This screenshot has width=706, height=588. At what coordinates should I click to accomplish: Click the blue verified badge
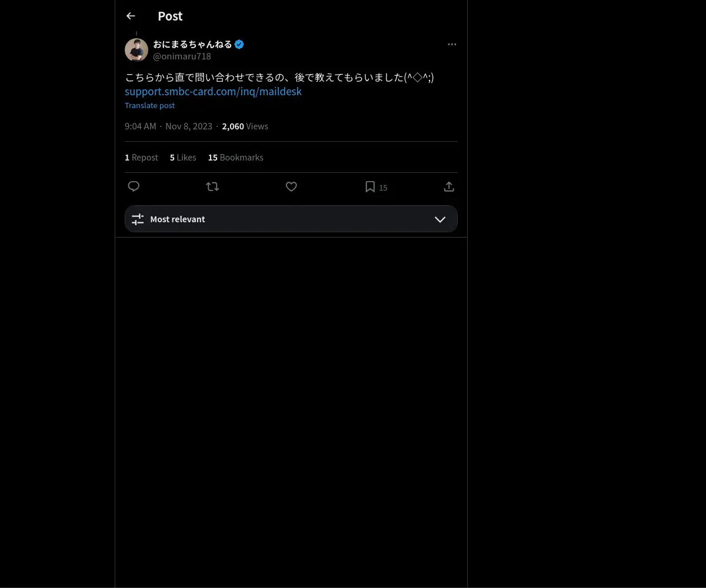tap(239, 45)
